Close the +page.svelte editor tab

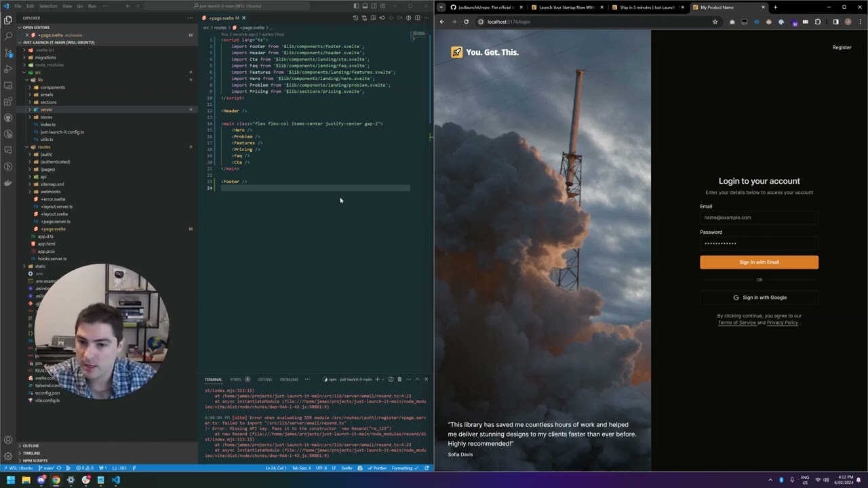[x=243, y=18]
